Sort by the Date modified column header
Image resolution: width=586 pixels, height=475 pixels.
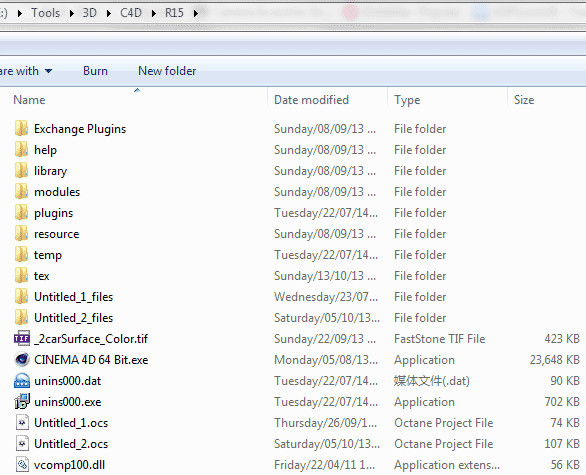[311, 100]
